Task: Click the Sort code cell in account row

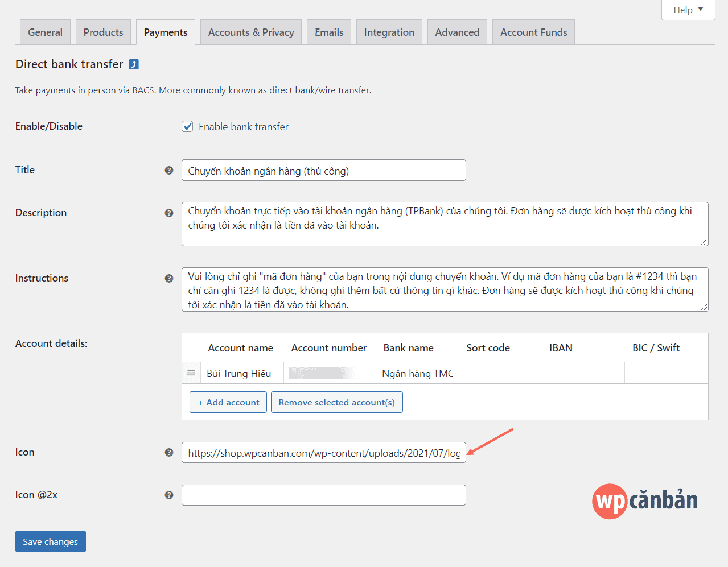Action: (500, 373)
